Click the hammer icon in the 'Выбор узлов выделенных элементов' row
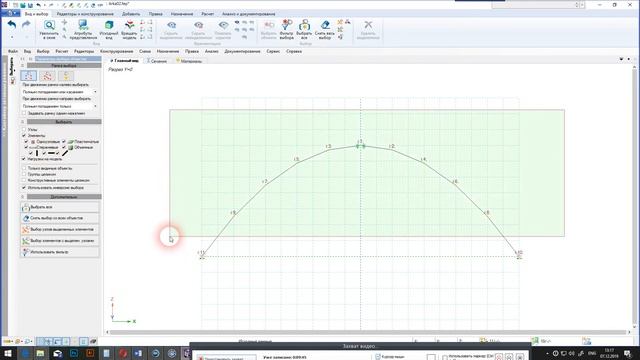The image size is (640, 360). [x=26, y=230]
